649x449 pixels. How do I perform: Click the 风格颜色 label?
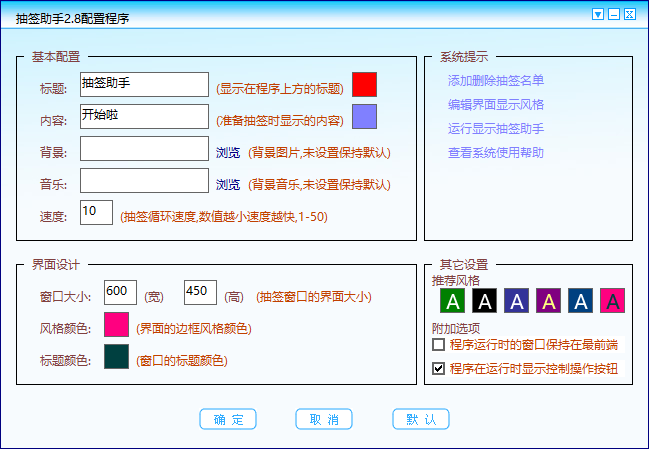click(x=65, y=329)
